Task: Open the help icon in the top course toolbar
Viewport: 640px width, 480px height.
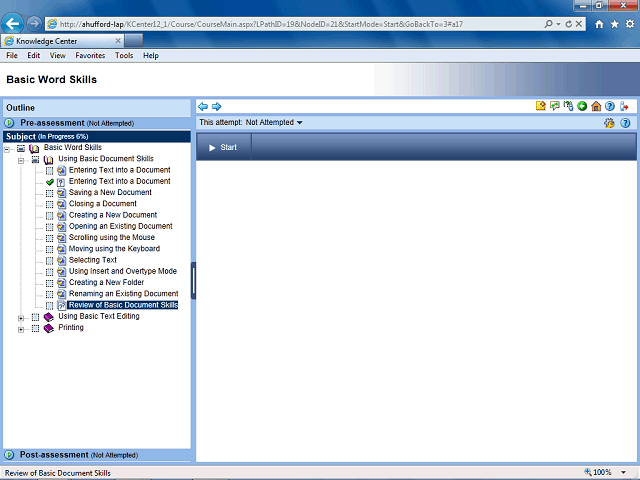Action: point(610,106)
